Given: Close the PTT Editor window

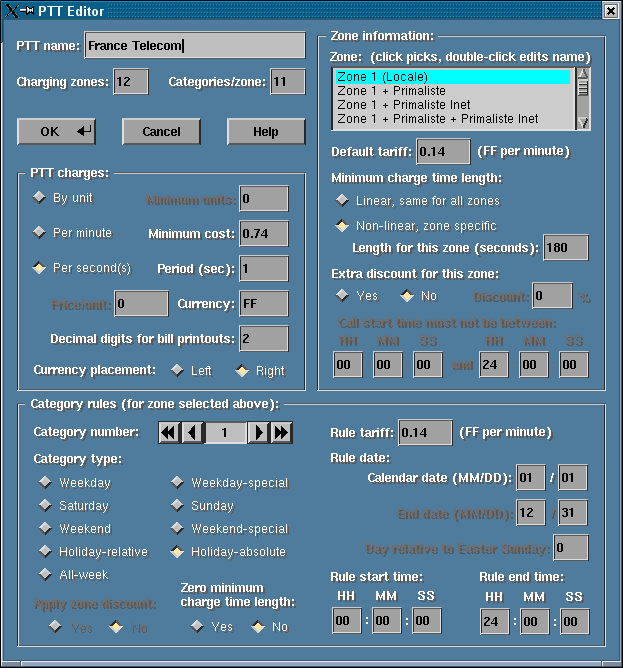Looking at the screenshot, I should pyautogui.click(x=610, y=10).
